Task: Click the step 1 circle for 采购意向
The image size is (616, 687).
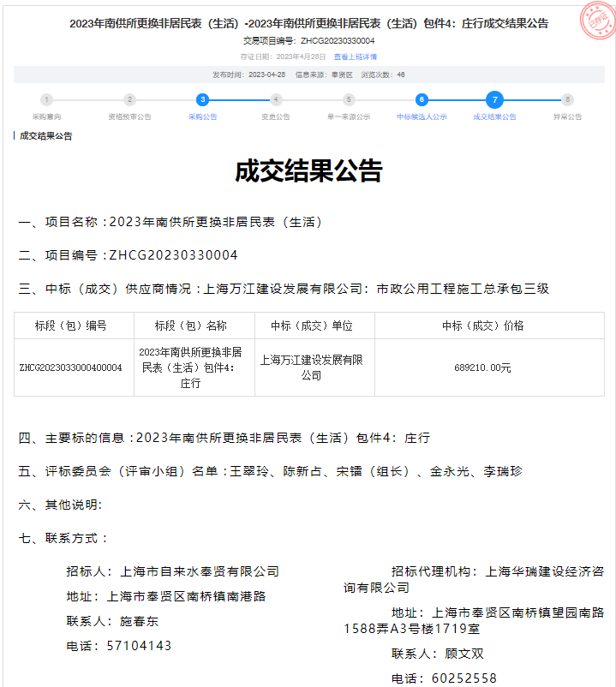Action: 46,99
